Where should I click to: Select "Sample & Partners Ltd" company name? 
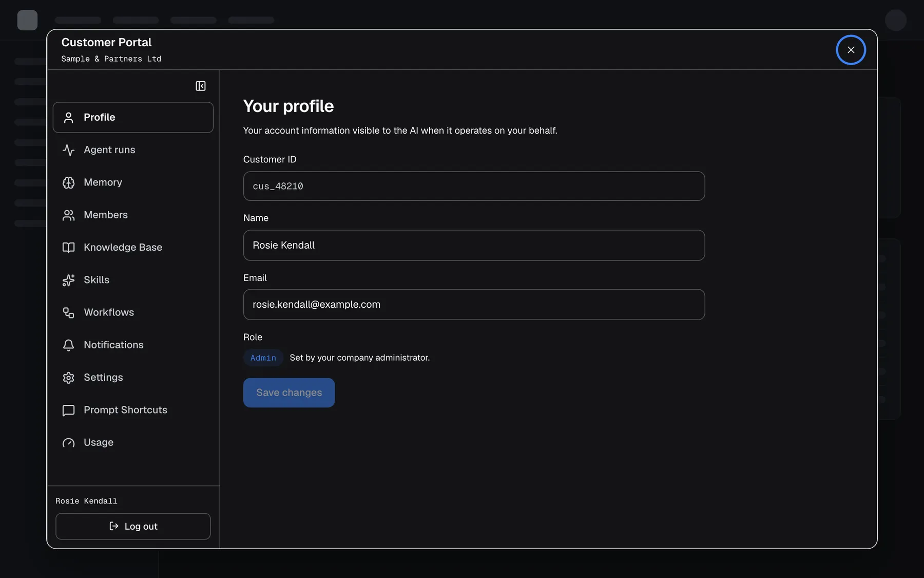pyautogui.click(x=111, y=59)
